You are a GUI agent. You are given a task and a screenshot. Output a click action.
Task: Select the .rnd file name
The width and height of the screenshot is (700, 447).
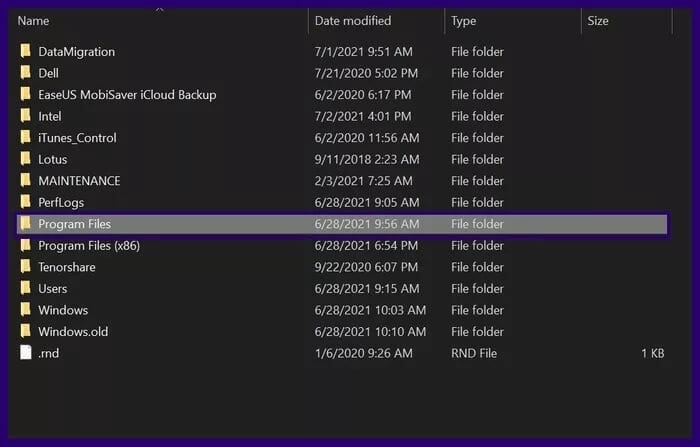point(48,353)
